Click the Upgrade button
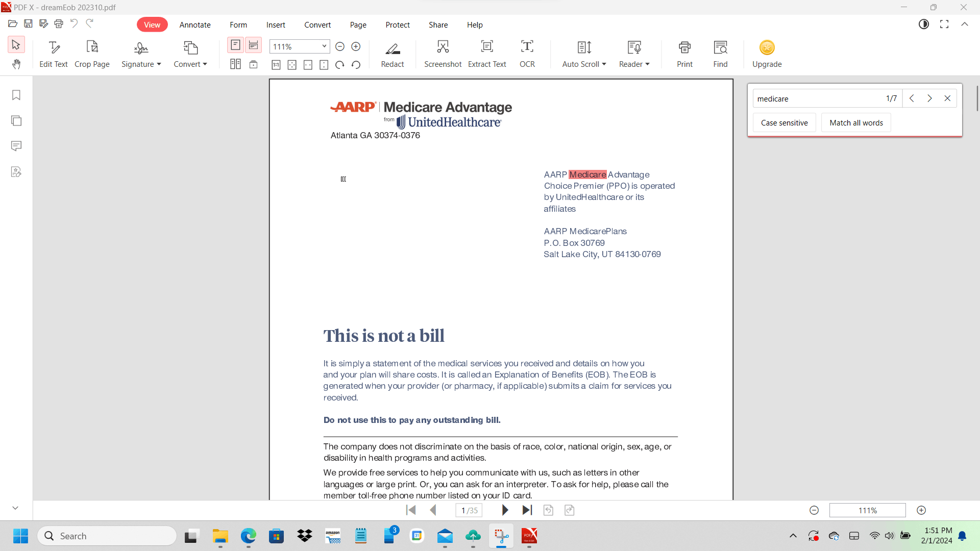The image size is (980, 551). tap(767, 54)
